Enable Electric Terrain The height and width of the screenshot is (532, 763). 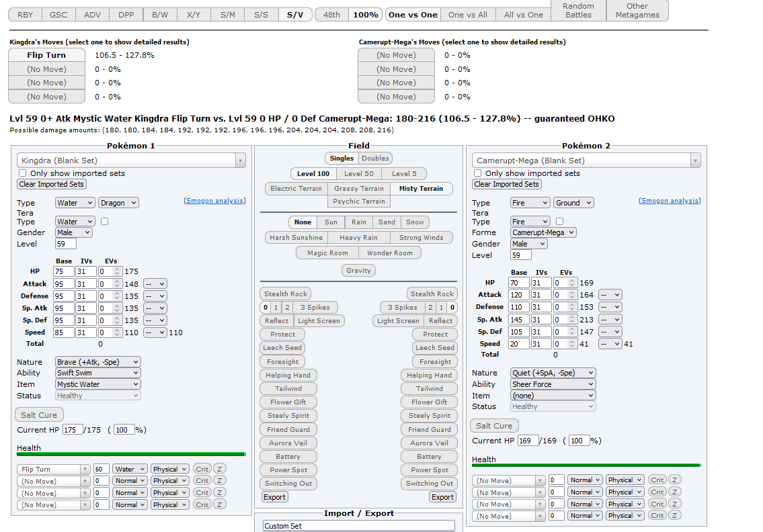(296, 189)
